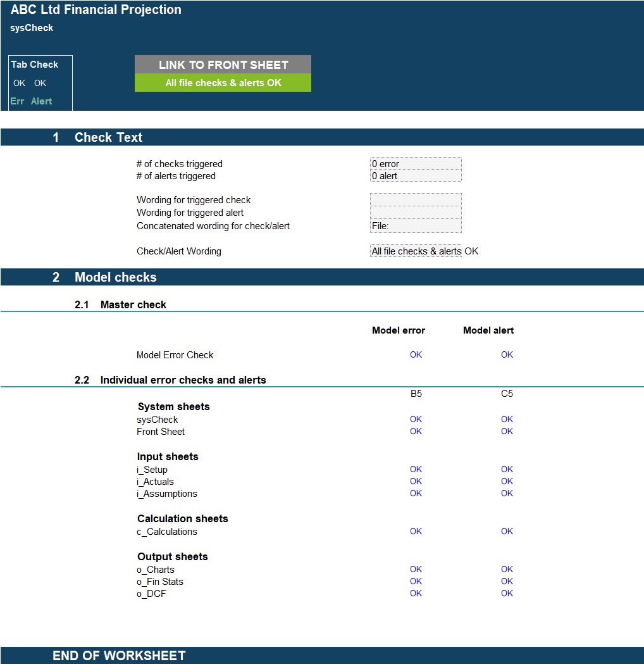Click the LINK TO FRONT SHEET button
The image size is (644, 664).
pyautogui.click(x=223, y=65)
